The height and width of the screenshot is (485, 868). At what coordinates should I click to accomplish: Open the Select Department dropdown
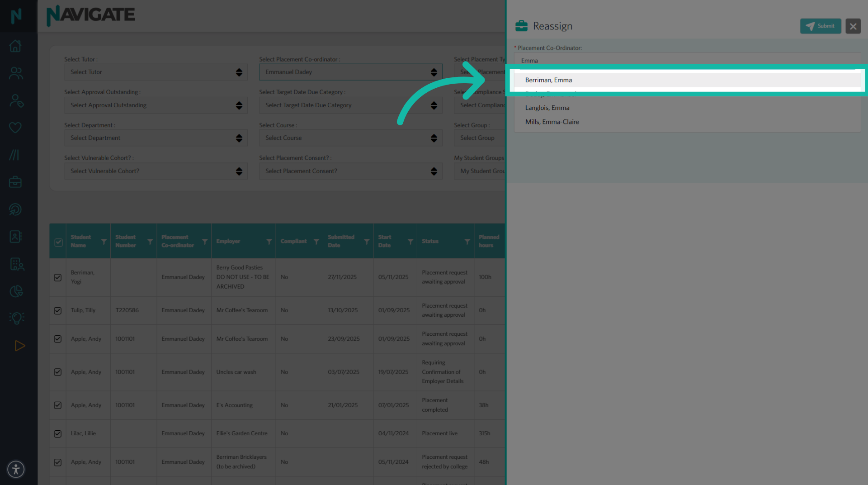[x=156, y=138]
